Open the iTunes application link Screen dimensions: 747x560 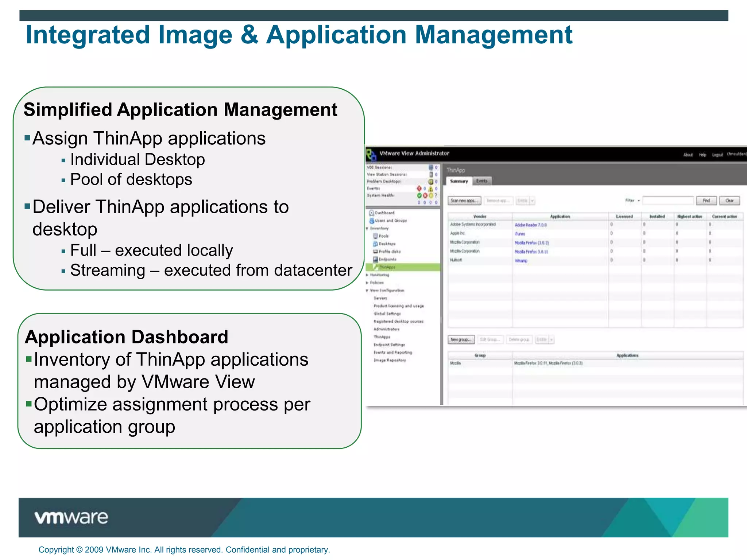[520, 234]
